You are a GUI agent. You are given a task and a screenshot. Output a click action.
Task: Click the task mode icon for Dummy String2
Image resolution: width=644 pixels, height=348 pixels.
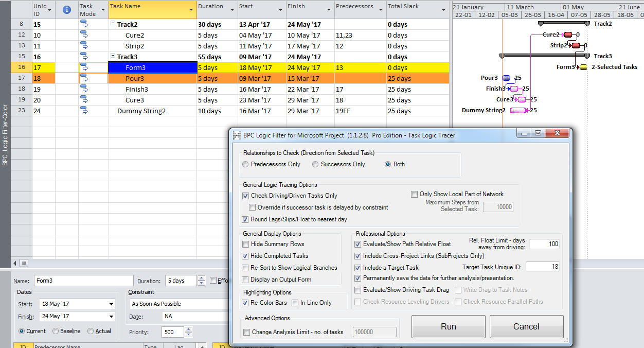coord(84,111)
